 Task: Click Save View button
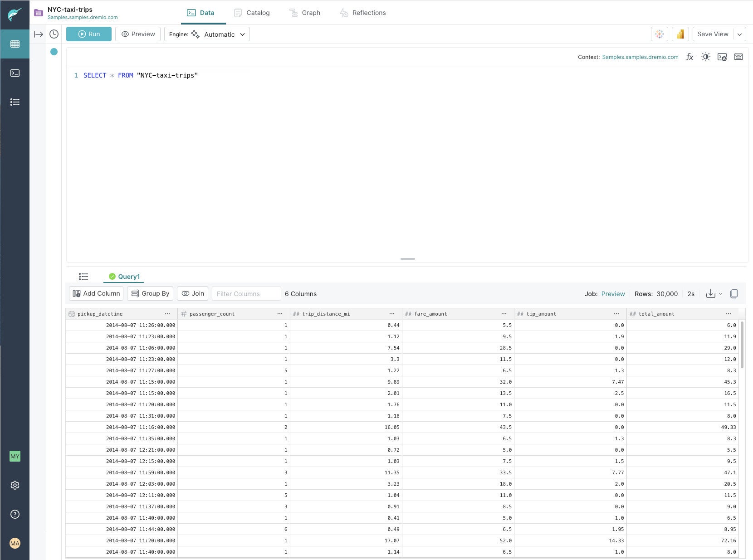(x=713, y=34)
